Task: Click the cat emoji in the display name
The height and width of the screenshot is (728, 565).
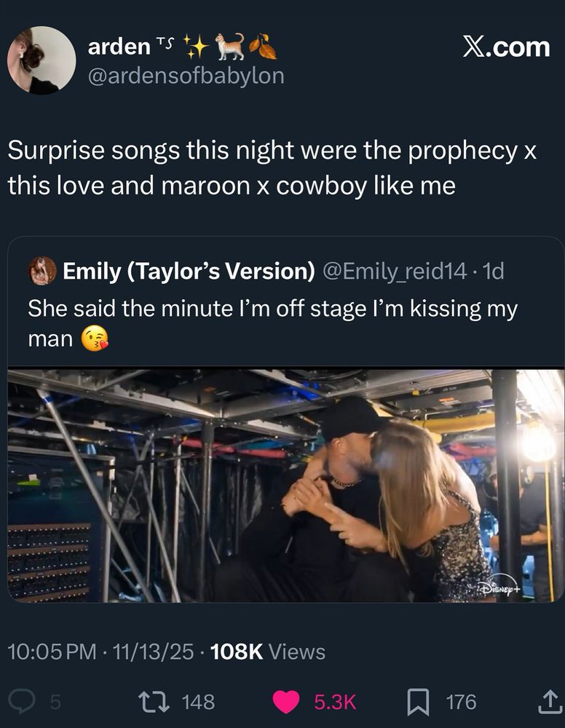Action: (x=229, y=47)
